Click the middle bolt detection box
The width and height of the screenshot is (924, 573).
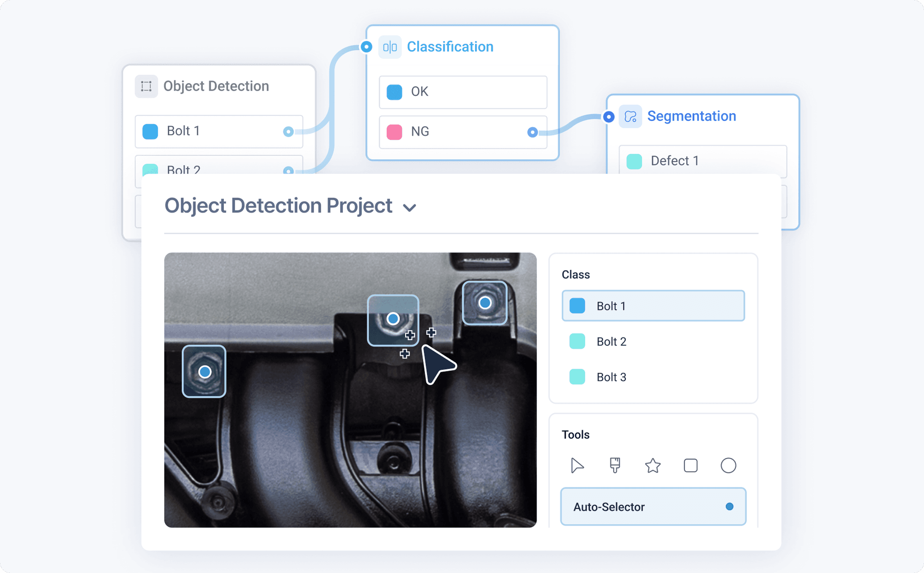coord(393,319)
